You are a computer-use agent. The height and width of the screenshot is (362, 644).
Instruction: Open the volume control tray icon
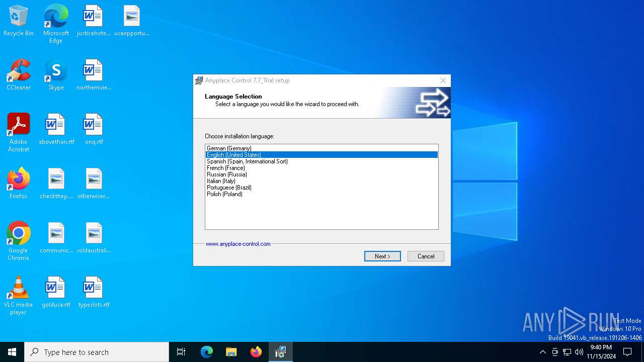pyautogui.click(x=579, y=352)
